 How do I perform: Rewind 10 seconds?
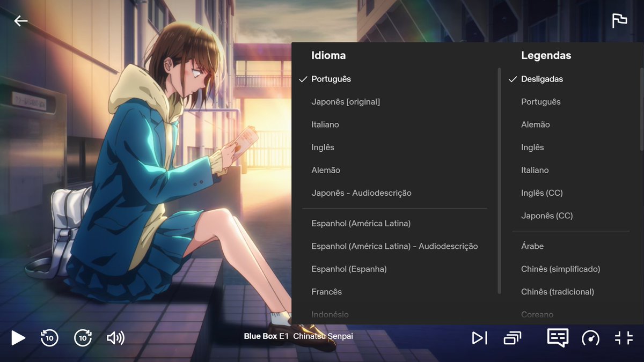(x=49, y=338)
